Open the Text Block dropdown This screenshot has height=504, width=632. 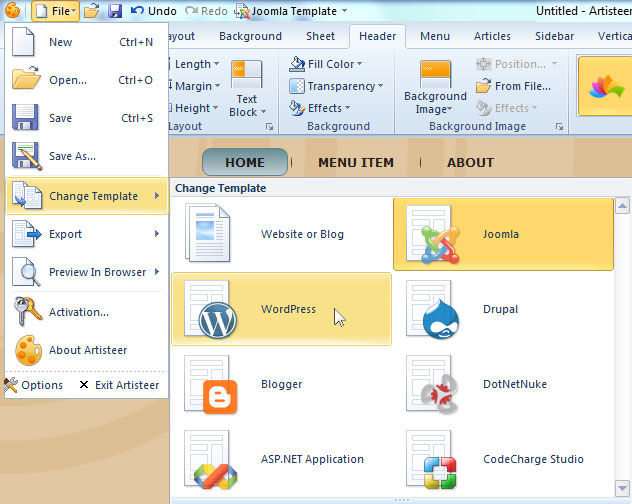(247, 89)
